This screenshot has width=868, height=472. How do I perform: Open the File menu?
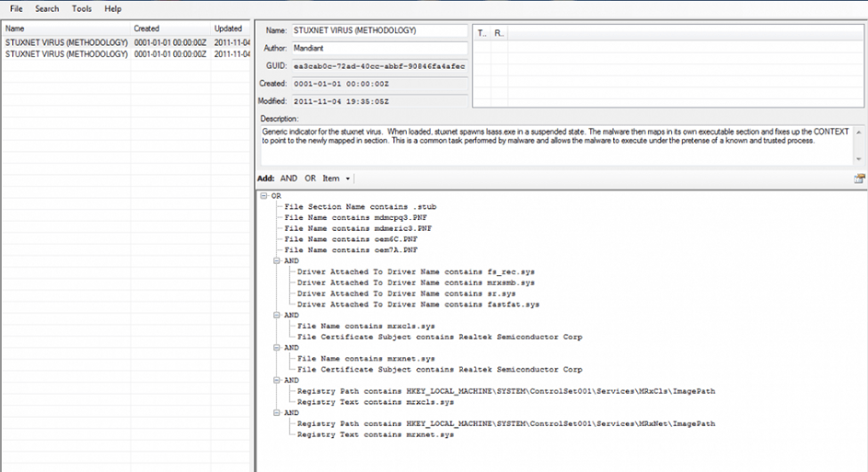click(x=17, y=8)
